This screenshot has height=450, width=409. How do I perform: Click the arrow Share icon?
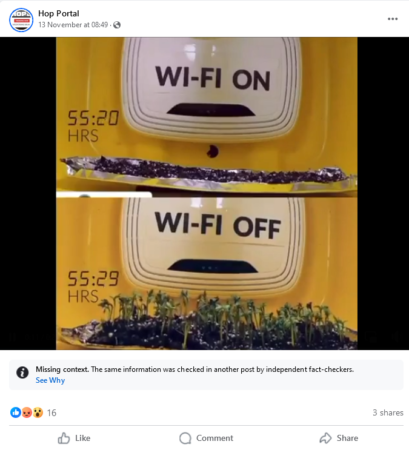tap(325, 438)
